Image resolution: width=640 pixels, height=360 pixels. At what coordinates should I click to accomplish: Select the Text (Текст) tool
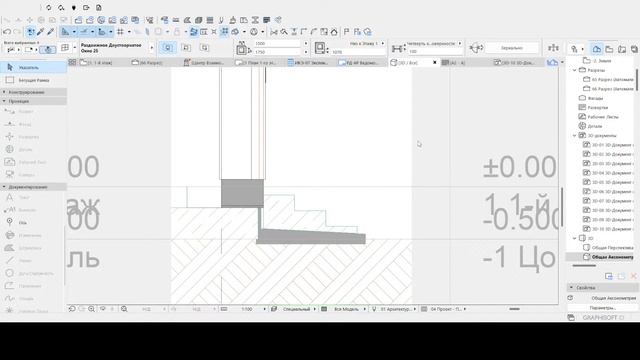click(x=33, y=197)
